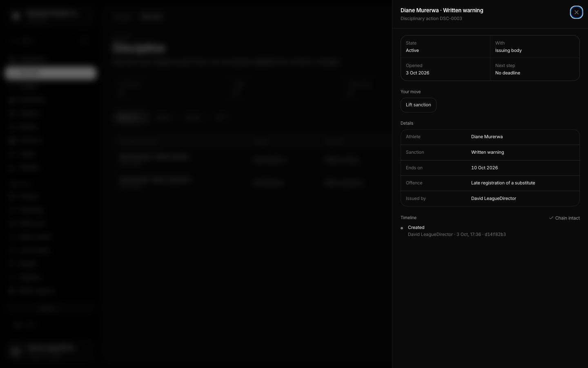Select the opened date '3 Oct 2026'
The width and height of the screenshot is (588, 368).
[x=417, y=73]
